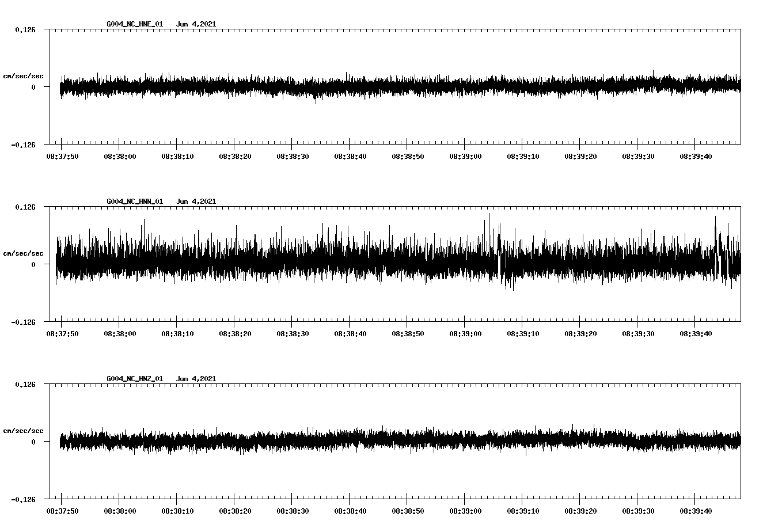The height and width of the screenshot is (532, 782).
Task: Click the 08:39:00 time label under HNZ plot
Action: tap(465, 511)
